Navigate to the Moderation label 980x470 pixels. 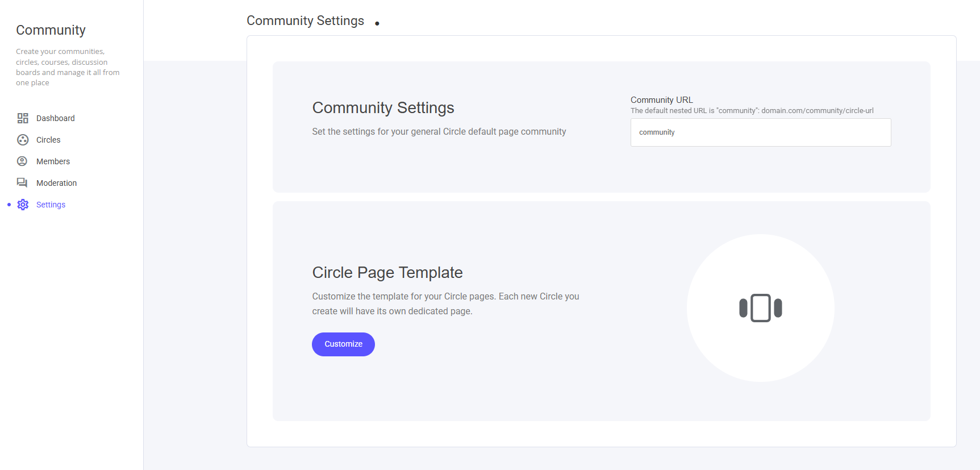pyautogui.click(x=56, y=183)
